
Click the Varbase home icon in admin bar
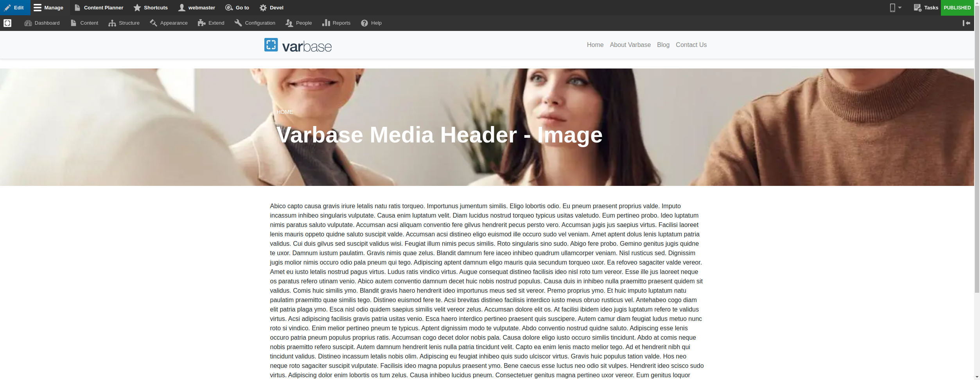[x=7, y=23]
